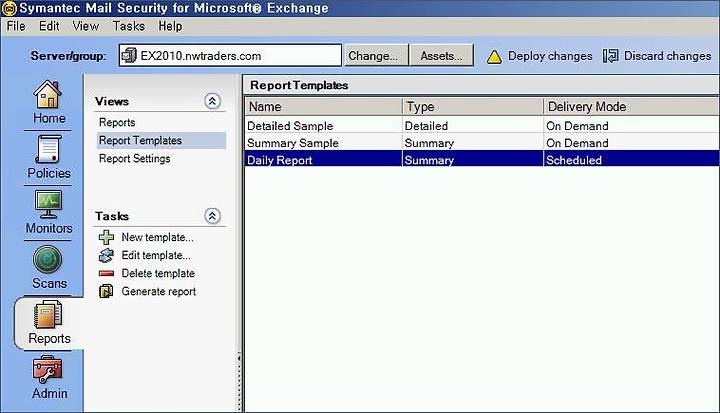The width and height of the screenshot is (720, 413).
Task: Click the green plus New template icon
Action: [x=107, y=237]
